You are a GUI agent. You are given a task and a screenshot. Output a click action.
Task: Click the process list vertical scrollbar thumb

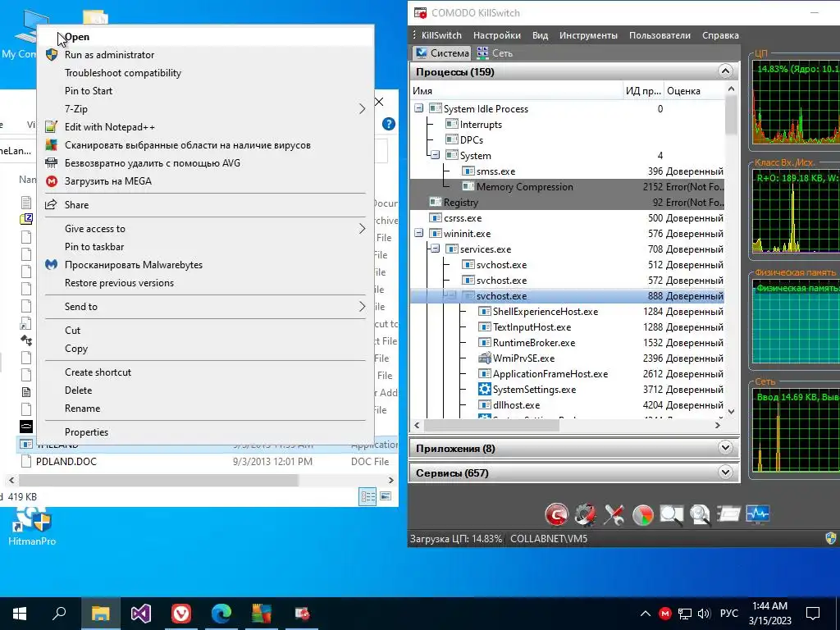click(731, 116)
